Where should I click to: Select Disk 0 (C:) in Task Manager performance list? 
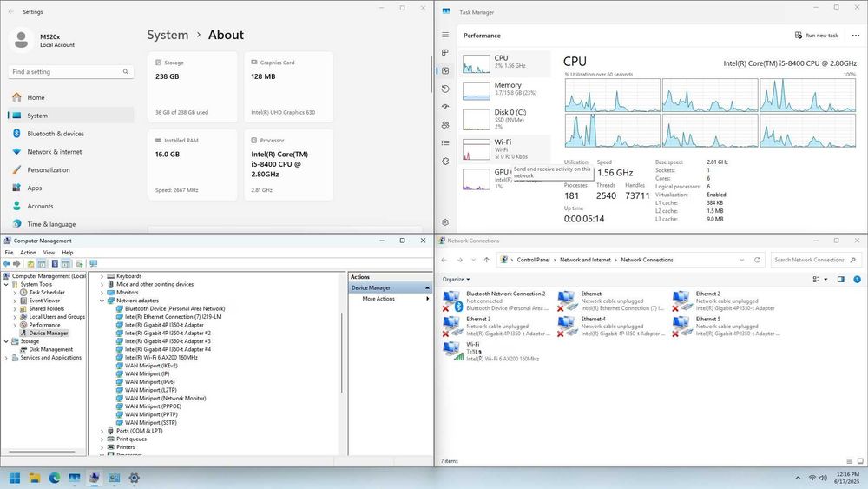click(x=504, y=119)
